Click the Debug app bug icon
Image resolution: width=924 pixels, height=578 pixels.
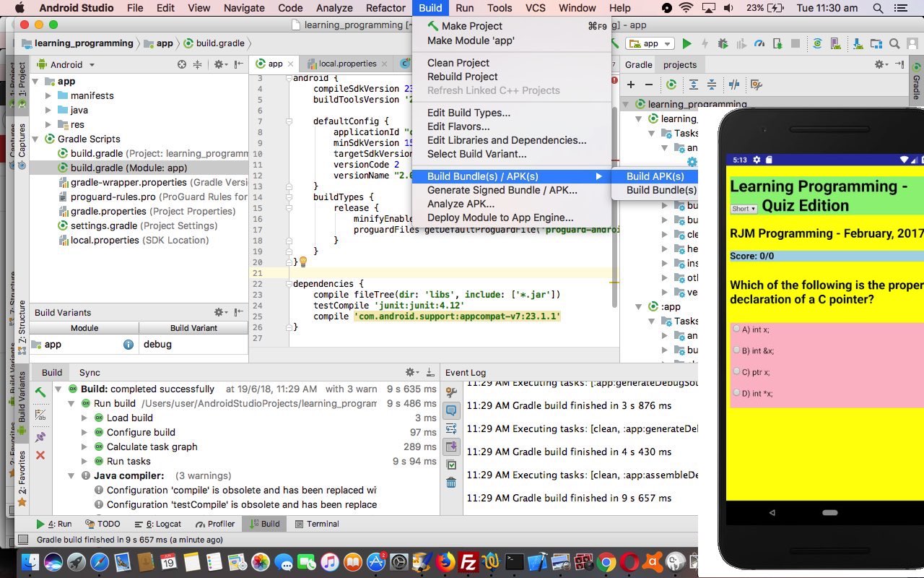(723, 43)
